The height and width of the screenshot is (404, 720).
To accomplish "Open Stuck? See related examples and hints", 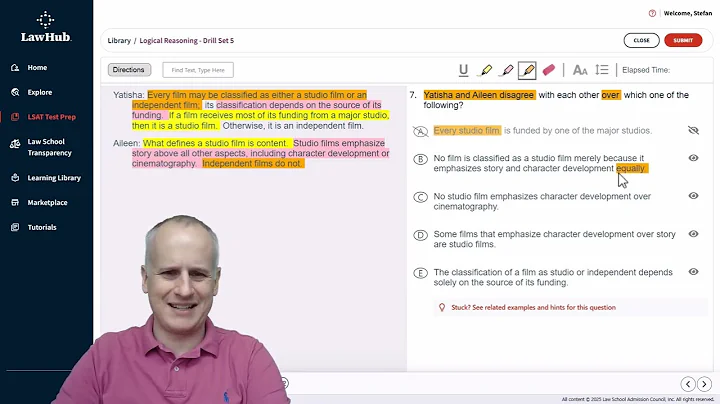I will [x=533, y=308].
